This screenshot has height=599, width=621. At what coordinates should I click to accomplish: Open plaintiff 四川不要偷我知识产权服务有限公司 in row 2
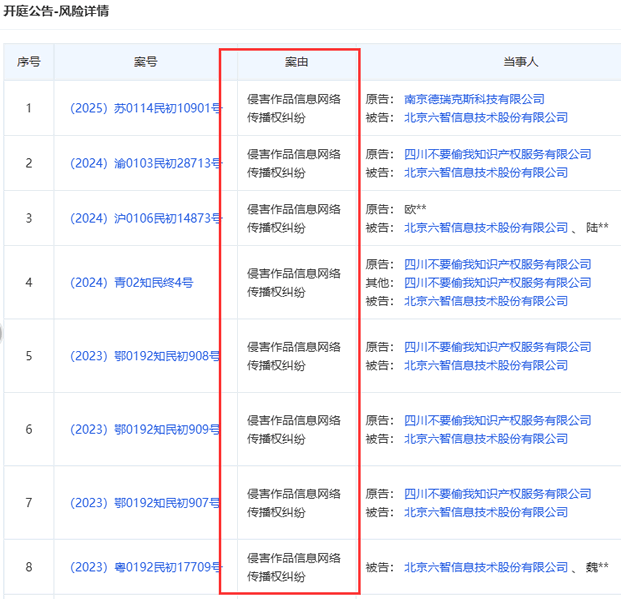tap(497, 154)
